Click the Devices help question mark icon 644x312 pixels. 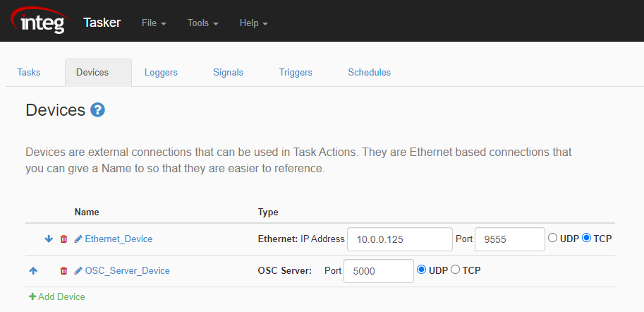[98, 110]
